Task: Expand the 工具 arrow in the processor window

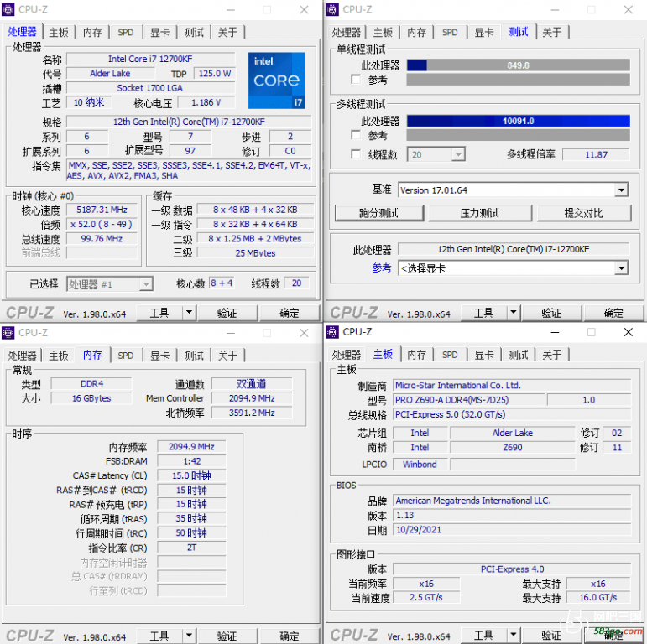Action: tap(189, 313)
